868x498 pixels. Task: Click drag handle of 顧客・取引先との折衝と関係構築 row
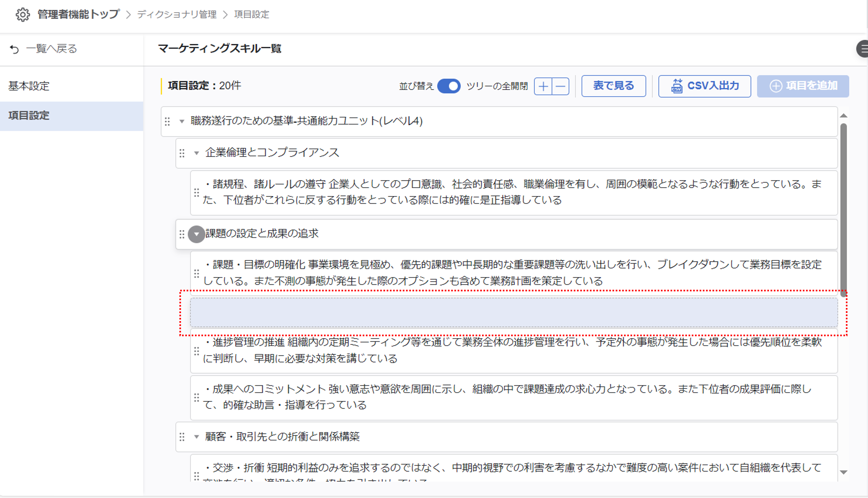182,437
